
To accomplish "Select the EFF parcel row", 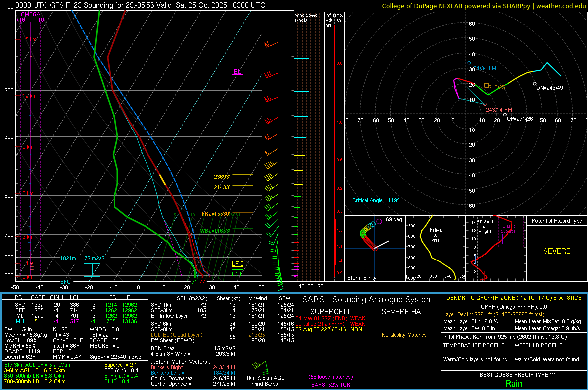I will [75, 310].
